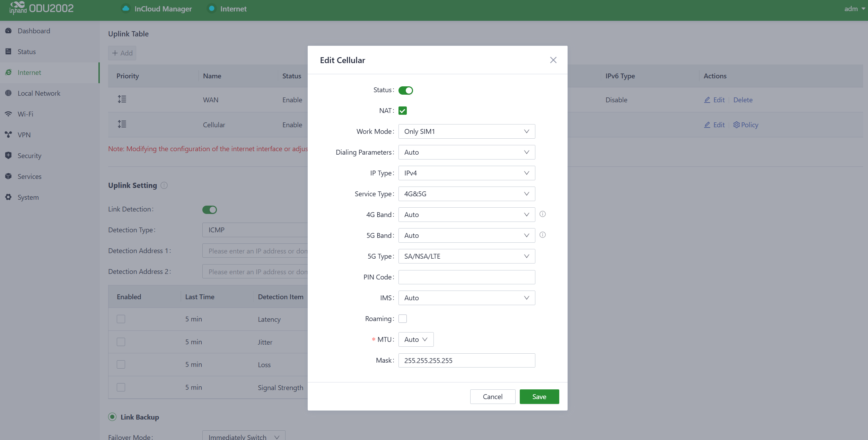Click the info icon beside 5G Band
Screen dimensions: 868x440
pyautogui.click(x=543, y=235)
